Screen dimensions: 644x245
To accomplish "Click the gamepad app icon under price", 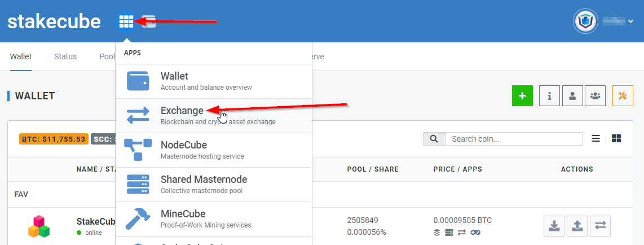I will (475, 233).
